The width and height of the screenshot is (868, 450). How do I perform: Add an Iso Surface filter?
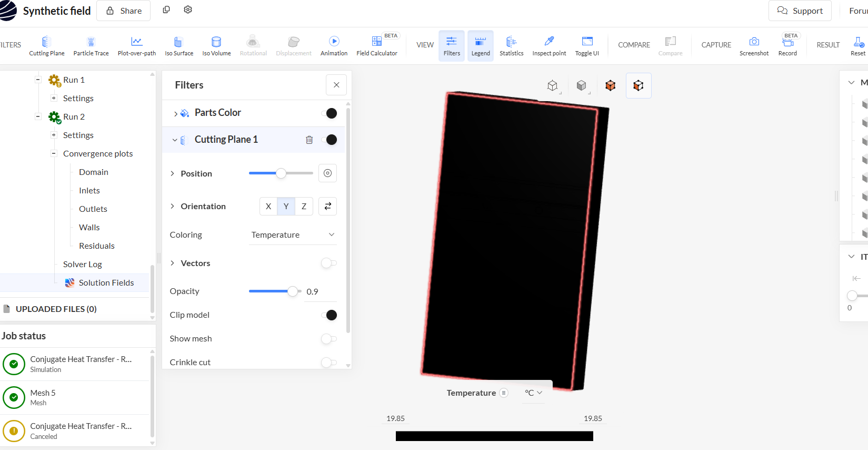(179, 46)
